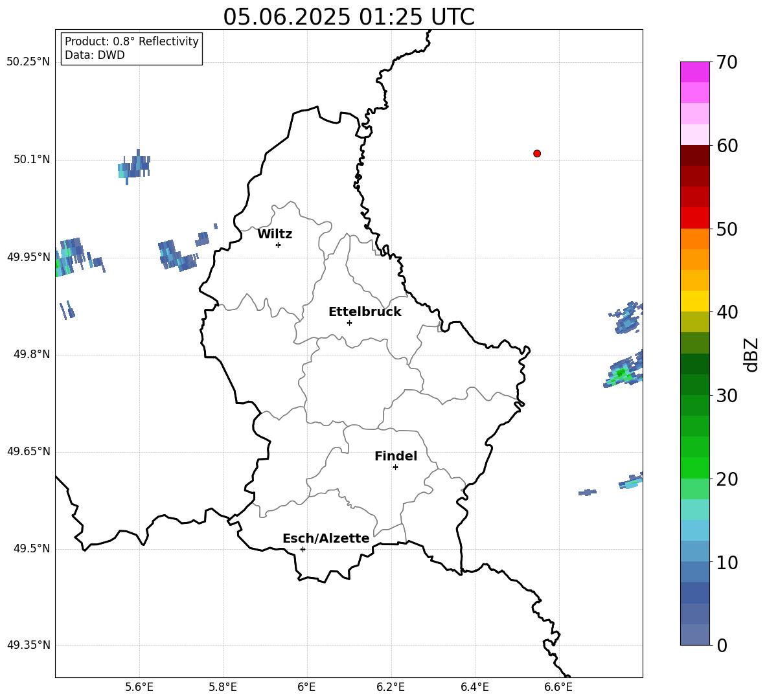
Task: Click the 50 value on colorbar
Action: coord(727,229)
